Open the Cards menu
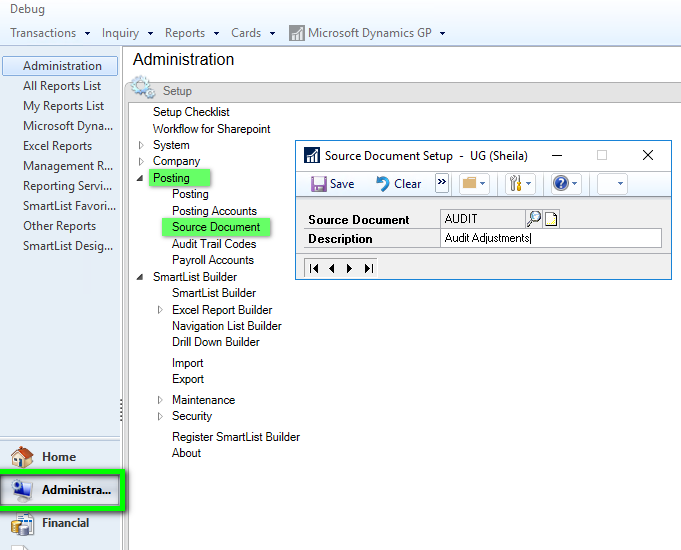681x550 pixels. [x=253, y=33]
